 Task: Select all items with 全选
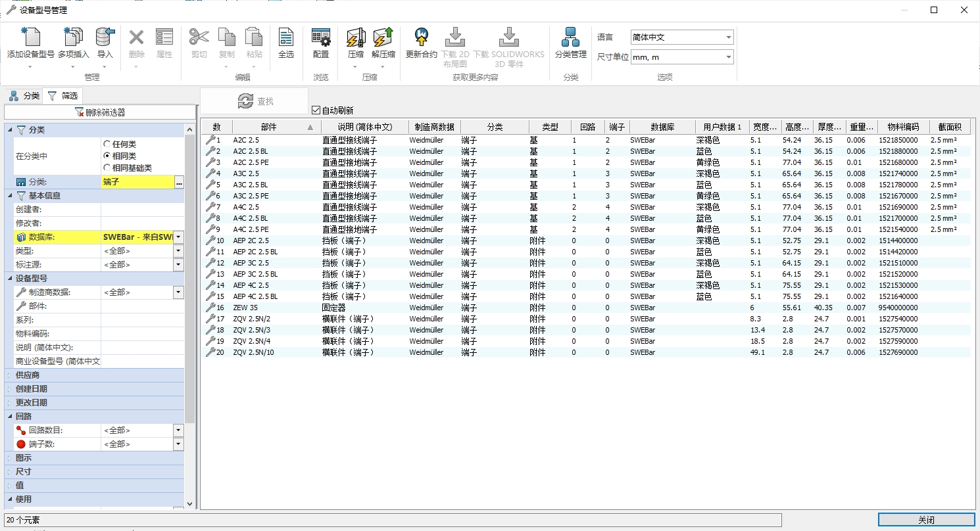point(285,38)
